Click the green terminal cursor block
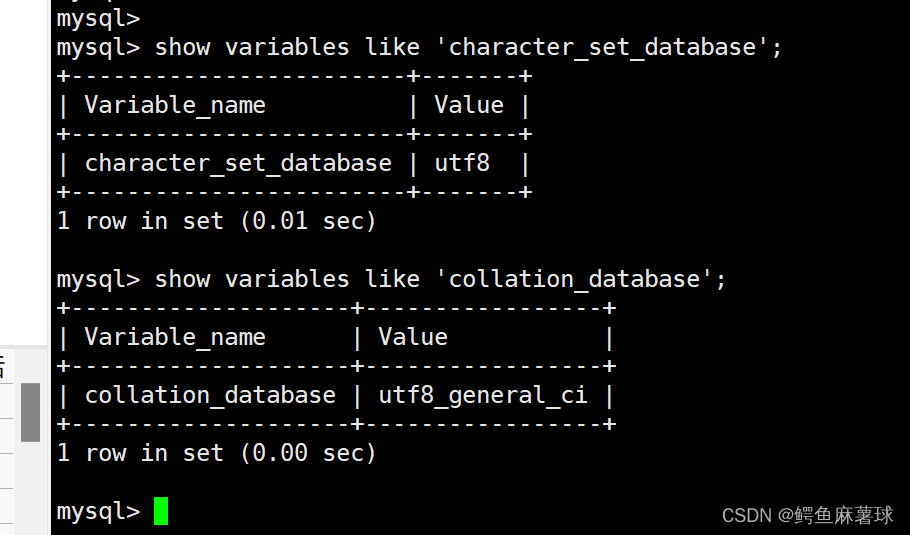This screenshot has width=910, height=535. point(161,511)
